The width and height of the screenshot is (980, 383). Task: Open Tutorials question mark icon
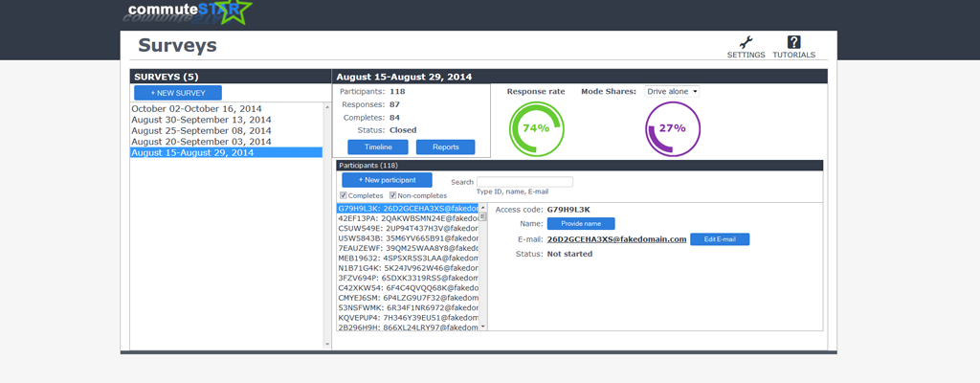pyautogui.click(x=793, y=43)
